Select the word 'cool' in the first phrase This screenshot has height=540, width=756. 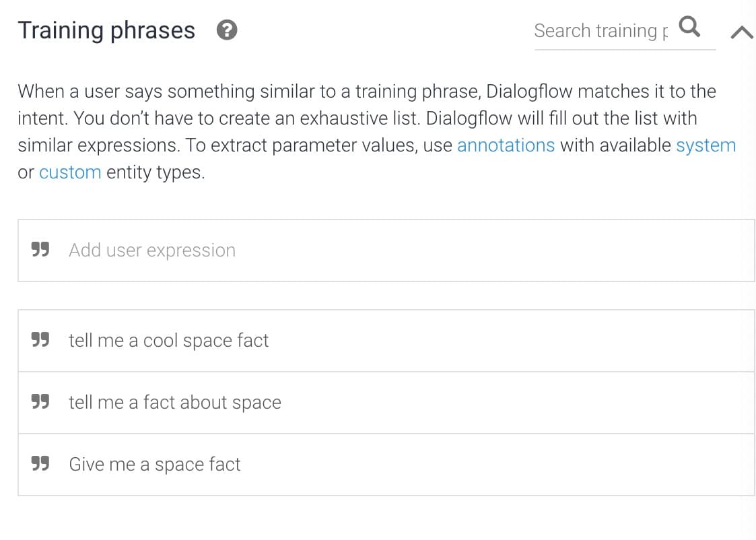click(x=160, y=341)
